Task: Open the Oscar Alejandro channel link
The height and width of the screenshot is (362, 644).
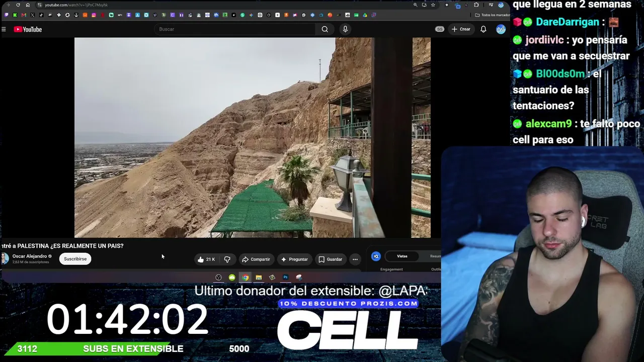Action: click(30, 256)
